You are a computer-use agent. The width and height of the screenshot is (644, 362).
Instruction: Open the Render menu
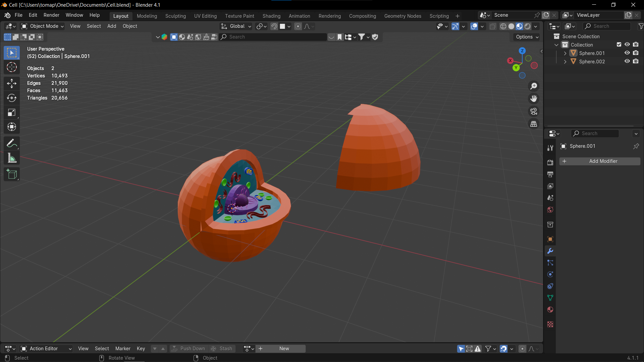[51, 15]
